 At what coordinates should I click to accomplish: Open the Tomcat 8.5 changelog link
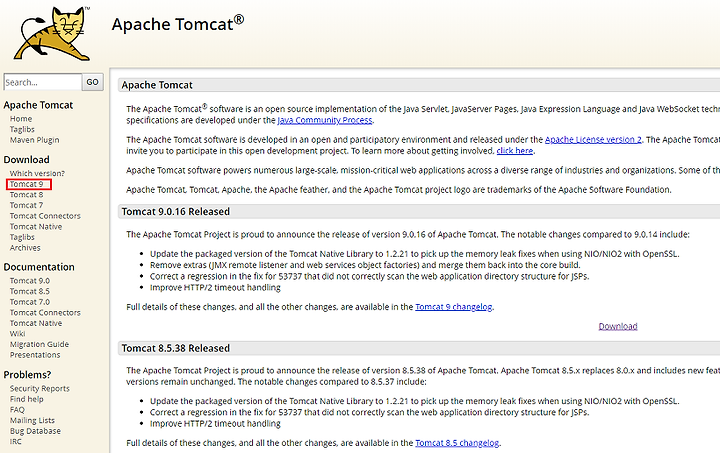(x=457, y=443)
